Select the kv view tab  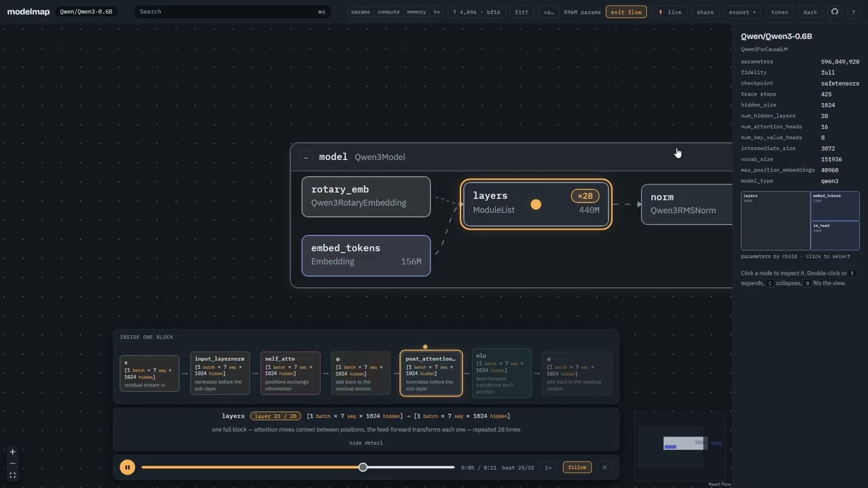(x=437, y=12)
